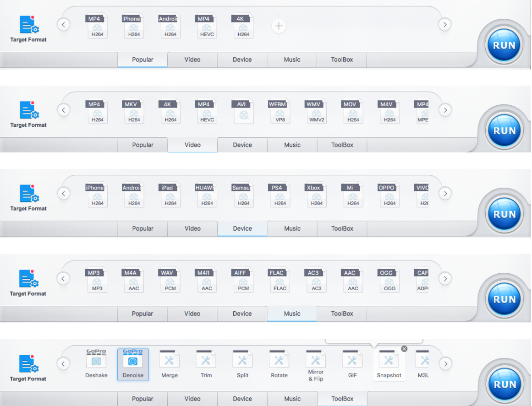Choose the M4A AAC audio format
This screenshot has width=532, height=406.
pyautogui.click(x=133, y=280)
